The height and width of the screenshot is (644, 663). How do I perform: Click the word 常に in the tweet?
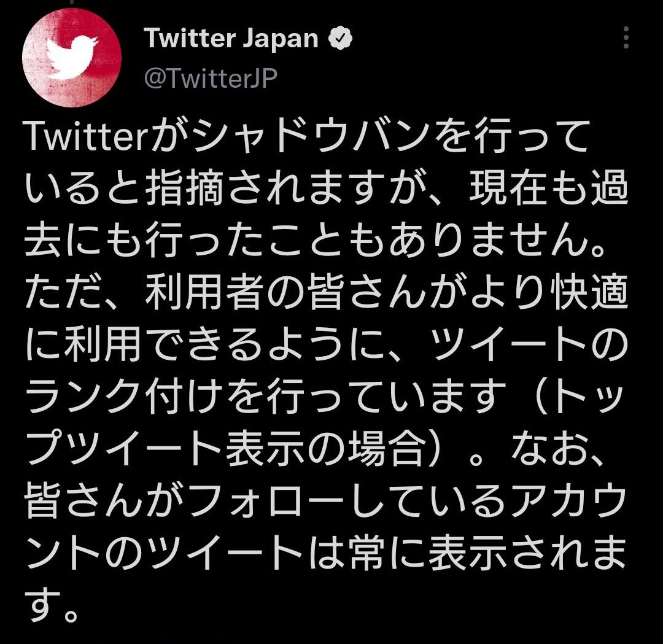(x=388, y=553)
